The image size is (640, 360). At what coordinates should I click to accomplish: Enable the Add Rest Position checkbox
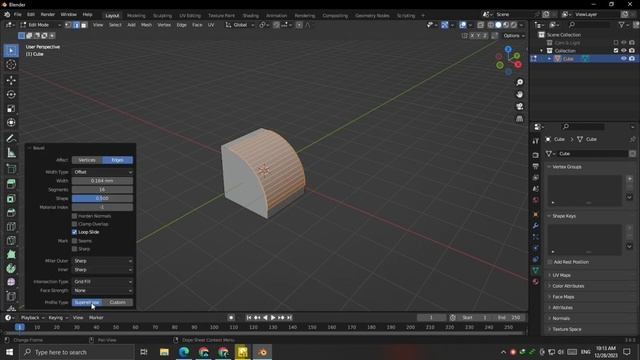point(550,262)
